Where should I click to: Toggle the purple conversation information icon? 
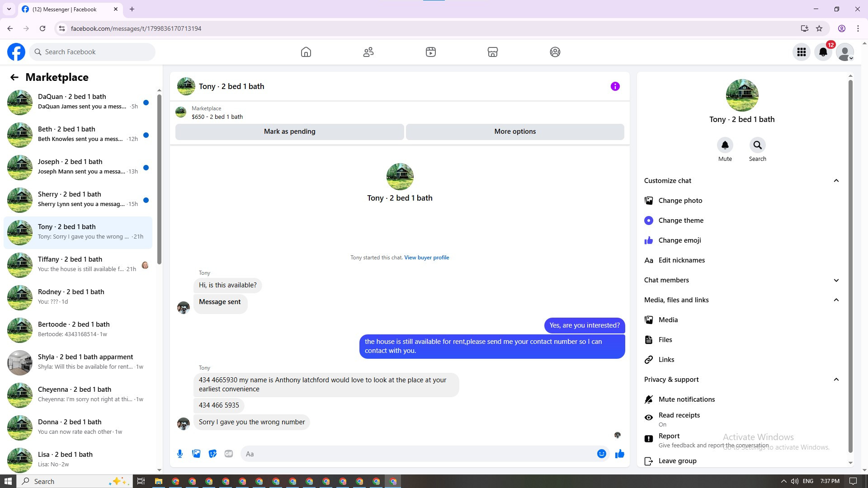point(615,86)
